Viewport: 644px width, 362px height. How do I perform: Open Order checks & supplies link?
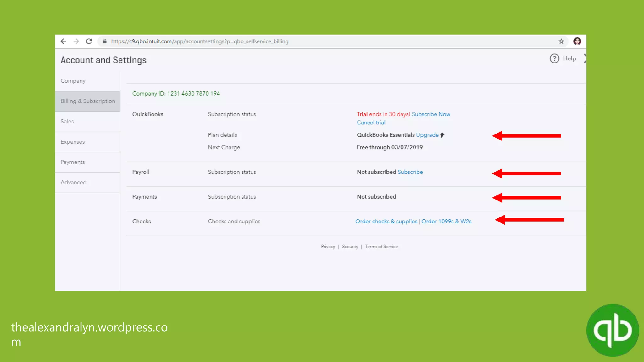pos(386,221)
